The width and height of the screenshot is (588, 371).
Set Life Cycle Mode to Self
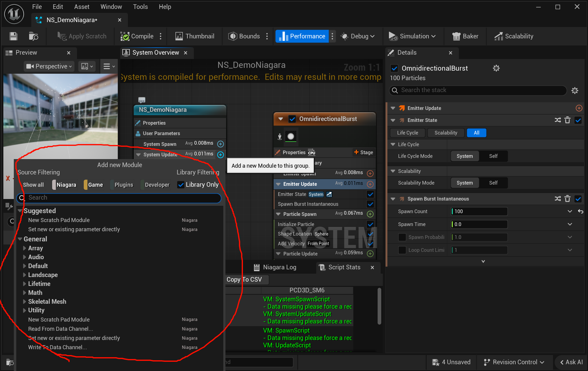pyautogui.click(x=493, y=156)
